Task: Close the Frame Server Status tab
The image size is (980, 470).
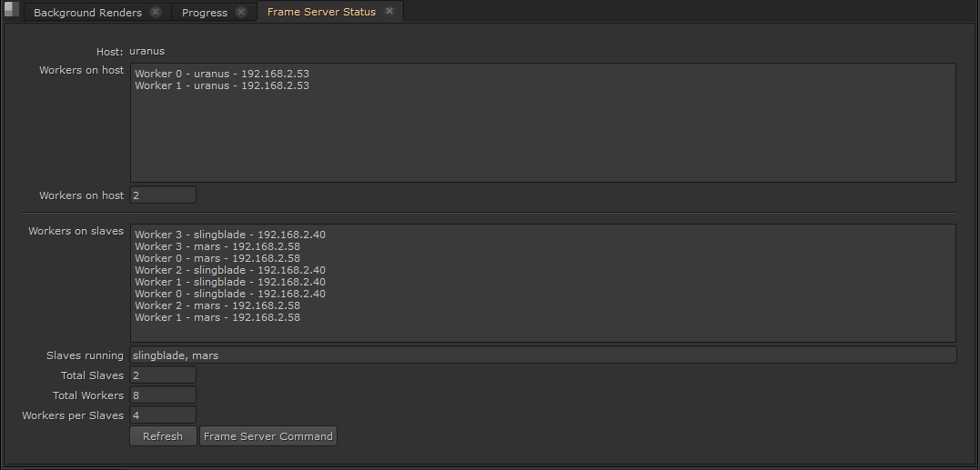Action: [389, 12]
